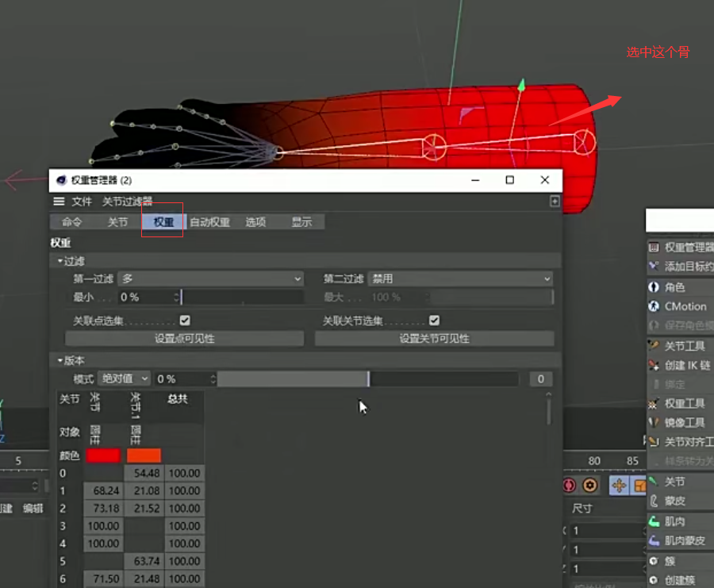Select weight cell 21.48 in row 6

(x=144, y=579)
